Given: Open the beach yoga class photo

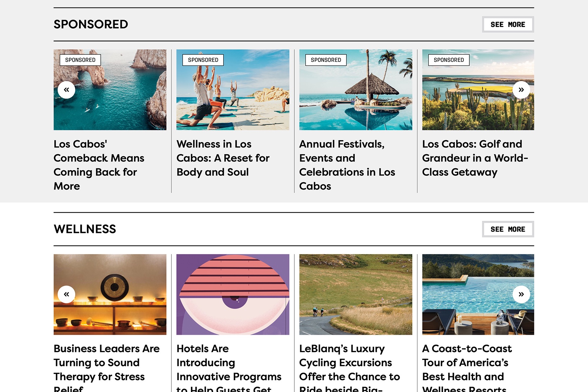Looking at the screenshot, I should pos(233,90).
